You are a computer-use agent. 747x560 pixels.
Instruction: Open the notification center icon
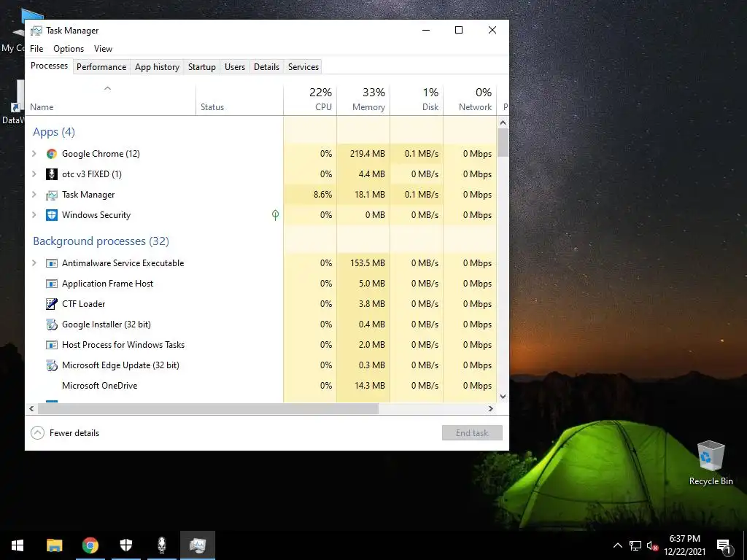point(724,547)
